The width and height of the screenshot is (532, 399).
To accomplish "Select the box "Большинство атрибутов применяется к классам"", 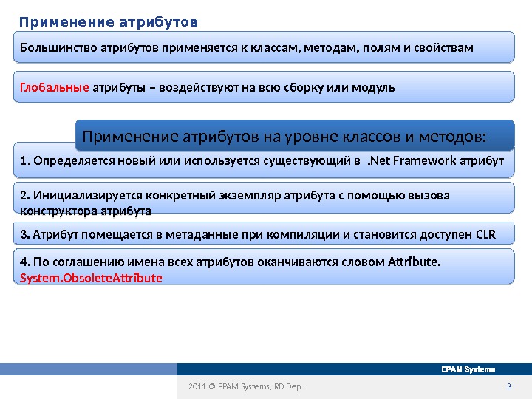I will 264,47.
